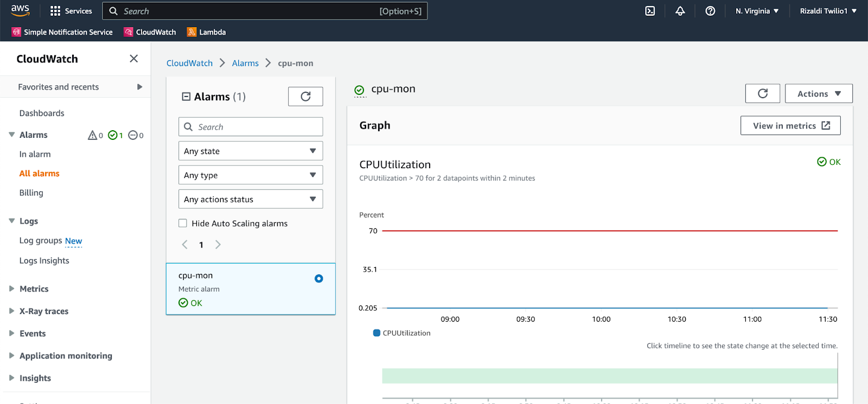
Task: Click the 10:00 time axis label
Action: (601, 319)
